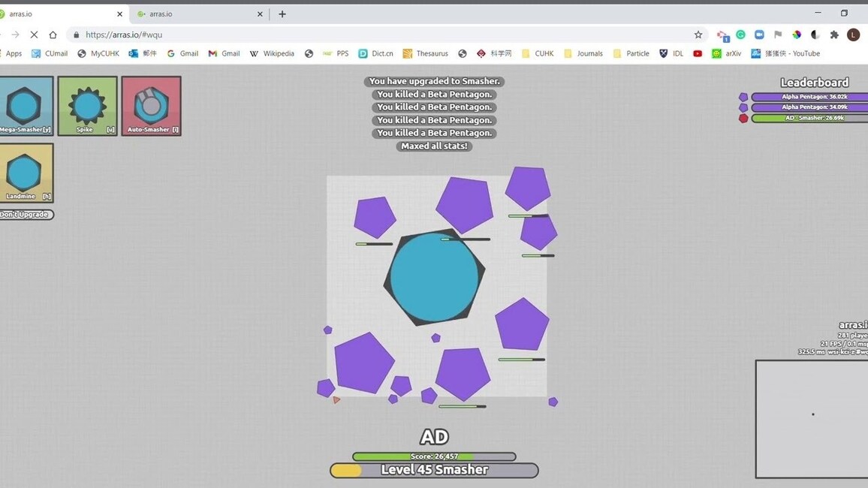The width and height of the screenshot is (868, 488).
Task: Open the Dict.cn bookmark
Action: click(376, 53)
